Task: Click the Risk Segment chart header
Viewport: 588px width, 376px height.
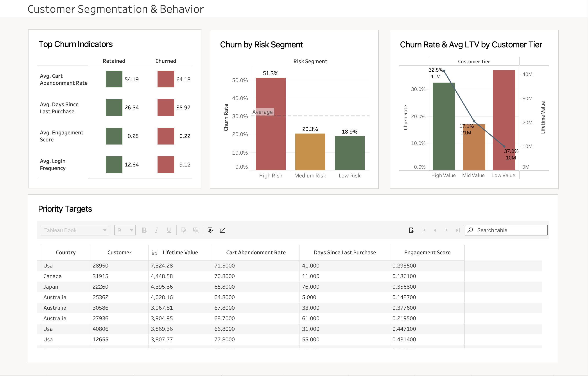Action: (310, 61)
